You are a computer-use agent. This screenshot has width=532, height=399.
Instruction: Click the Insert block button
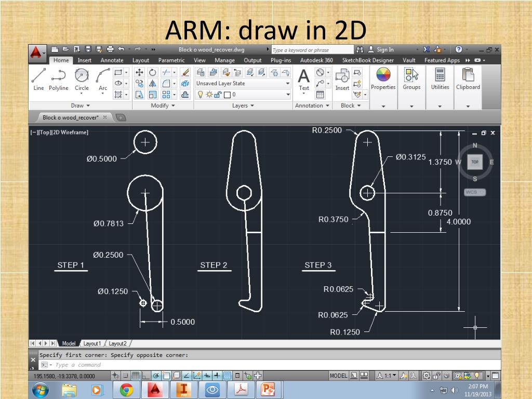[342, 79]
